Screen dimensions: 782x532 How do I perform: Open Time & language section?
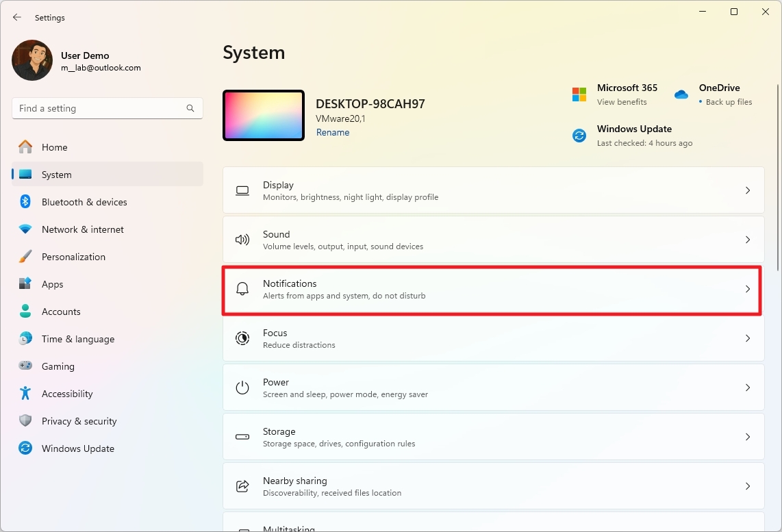[x=77, y=339]
